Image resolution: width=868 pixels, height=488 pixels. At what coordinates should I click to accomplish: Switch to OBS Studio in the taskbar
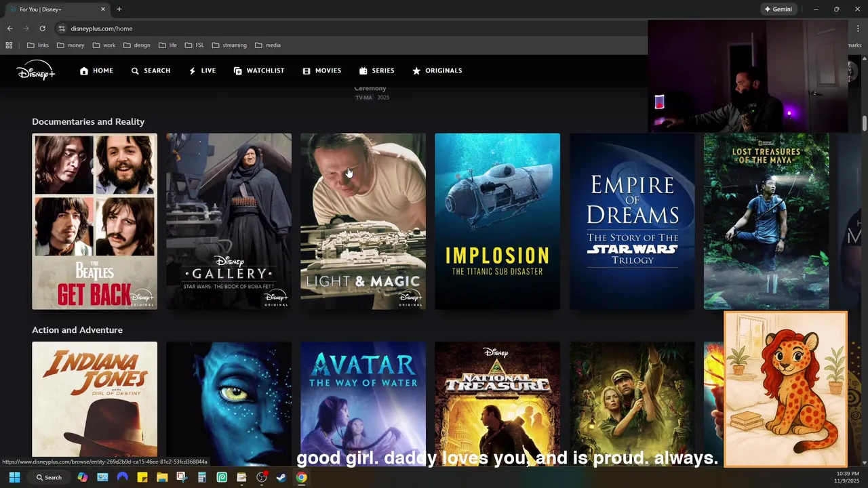tap(262, 477)
